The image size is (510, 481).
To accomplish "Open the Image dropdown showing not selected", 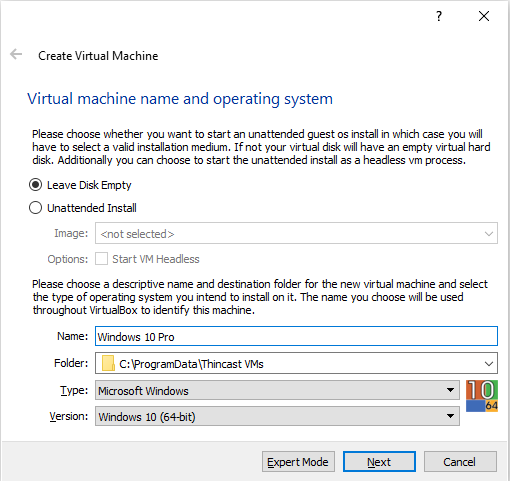I will (296, 233).
